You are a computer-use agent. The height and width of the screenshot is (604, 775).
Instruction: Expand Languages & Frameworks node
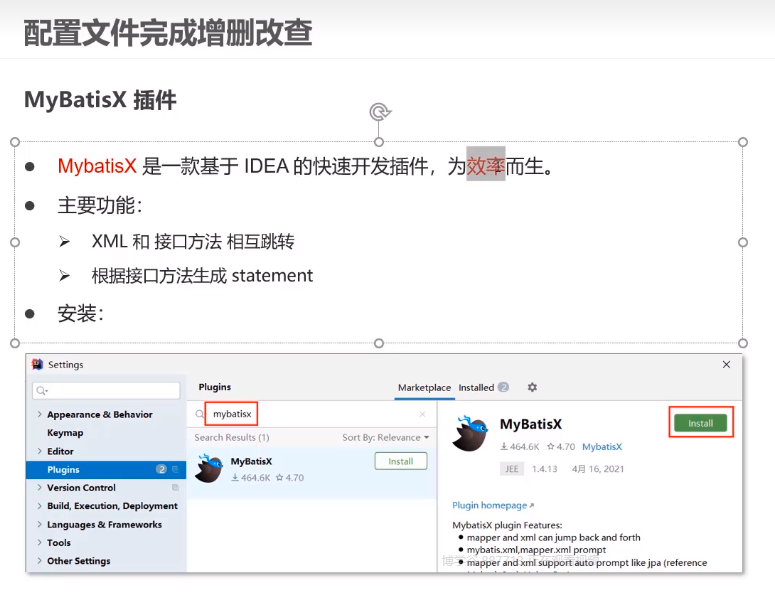39,524
